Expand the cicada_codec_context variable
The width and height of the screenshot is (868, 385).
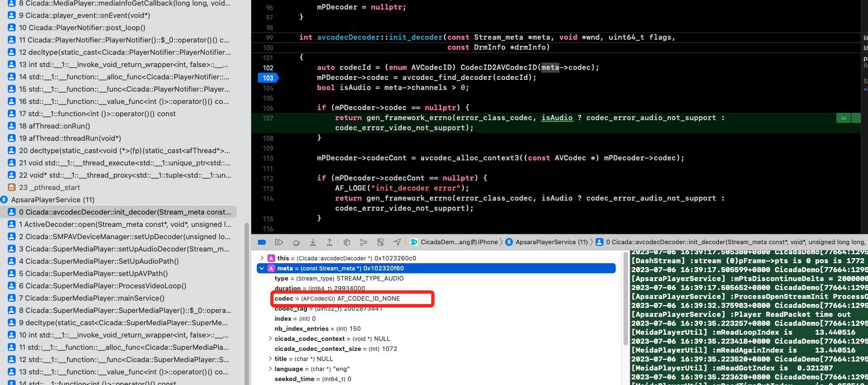coord(270,338)
